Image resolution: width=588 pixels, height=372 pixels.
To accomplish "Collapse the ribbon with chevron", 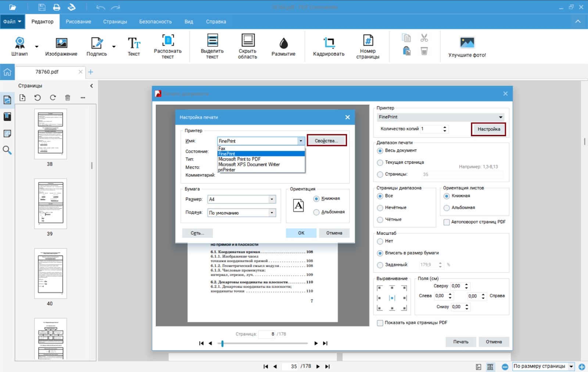I will point(578,22).
